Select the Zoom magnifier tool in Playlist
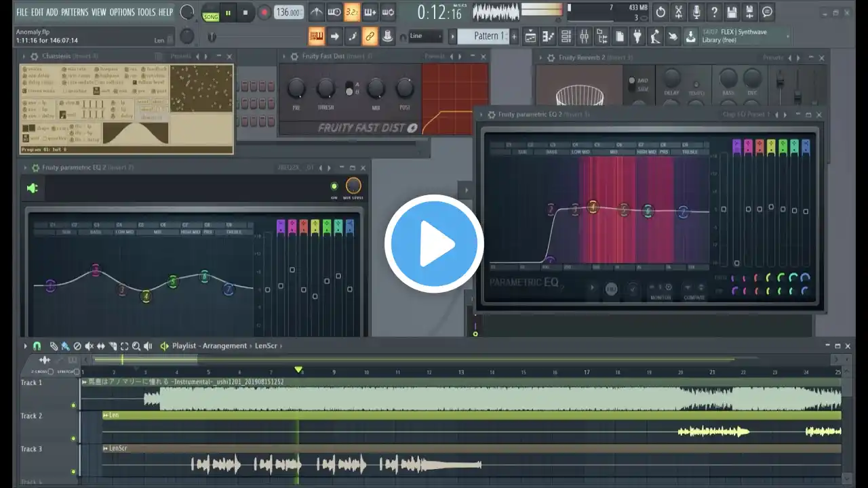 [x=136, y=346]
